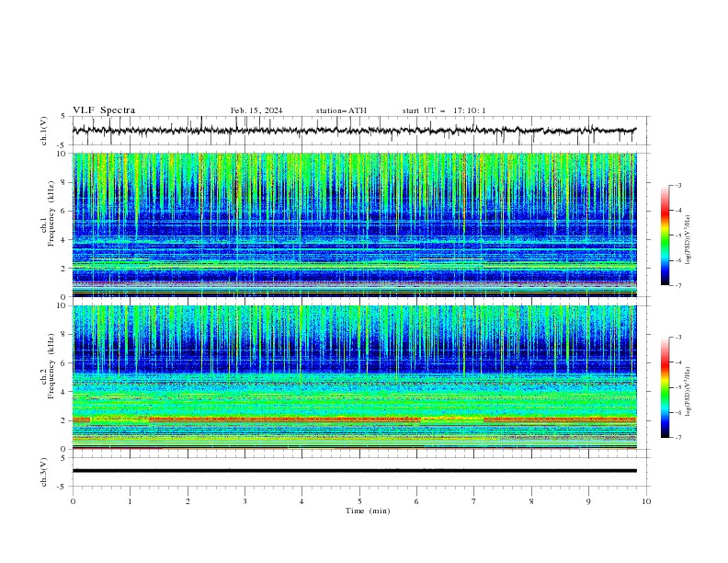Click the "Time (min)" axis title
The width and height of the screenshot is (728, 563).
click(x=368, y=511)
